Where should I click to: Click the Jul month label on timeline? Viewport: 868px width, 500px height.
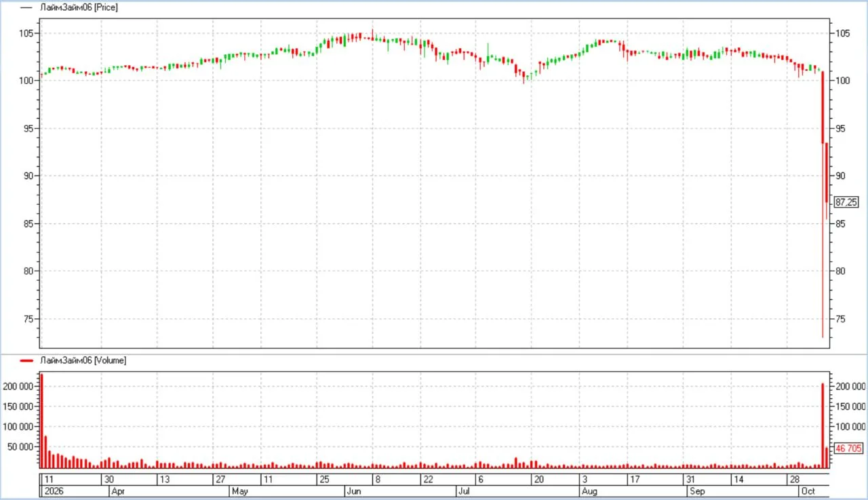point(465,491)
